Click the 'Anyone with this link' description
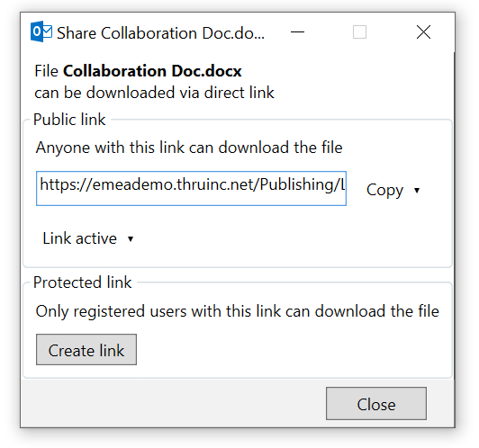 189,148
